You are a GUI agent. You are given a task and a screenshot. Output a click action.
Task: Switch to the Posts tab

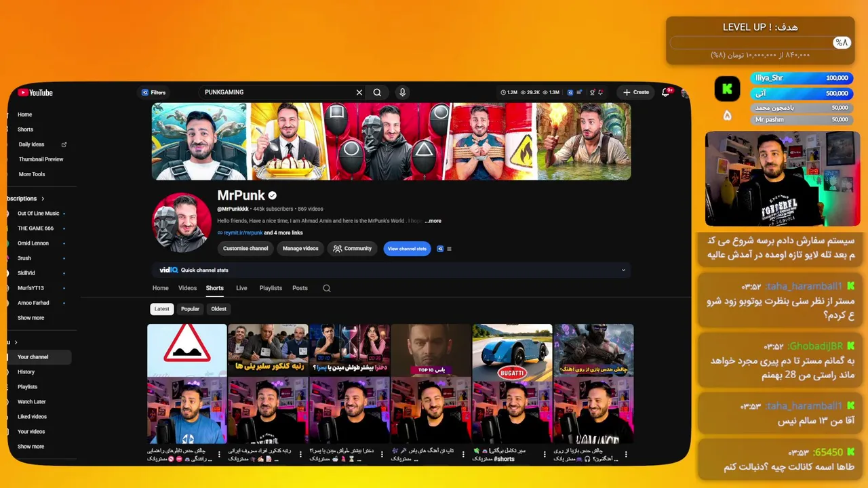point(300,288)
